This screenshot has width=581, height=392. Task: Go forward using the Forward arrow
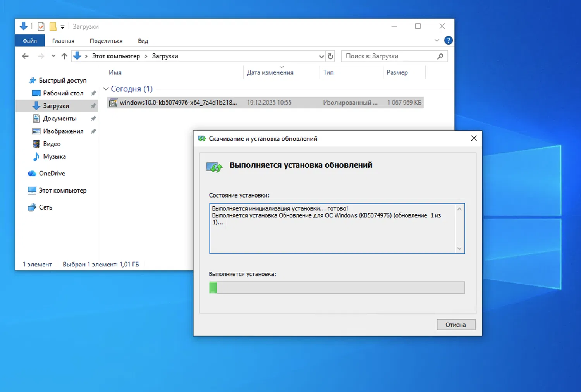[41, 56]
